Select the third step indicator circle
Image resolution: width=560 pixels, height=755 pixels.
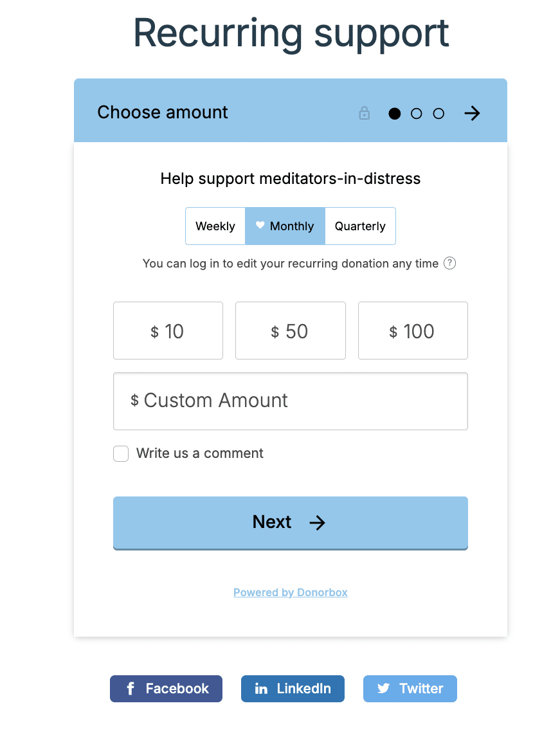pyautogui.click(x=438, y=113)
